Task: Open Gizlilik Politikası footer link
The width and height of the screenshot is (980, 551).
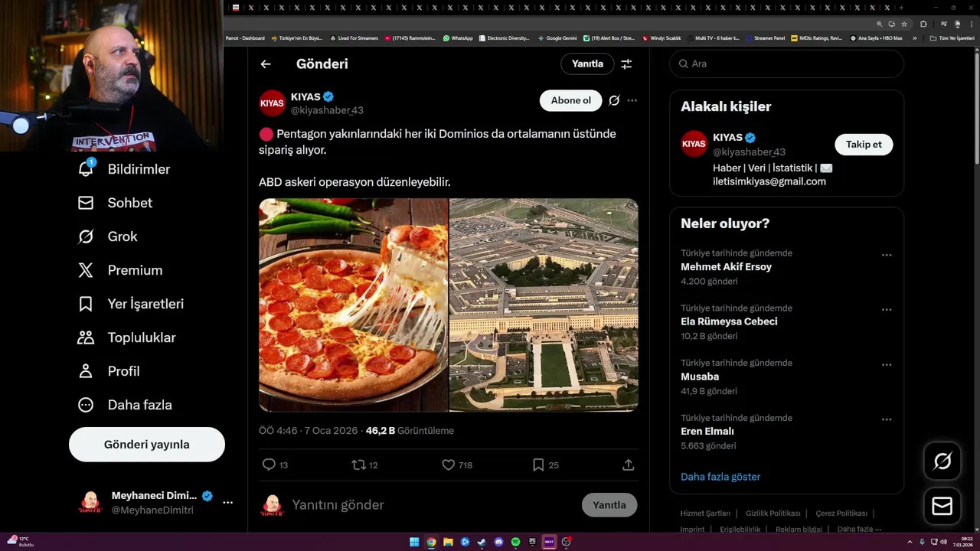Action: coord(773,514)
